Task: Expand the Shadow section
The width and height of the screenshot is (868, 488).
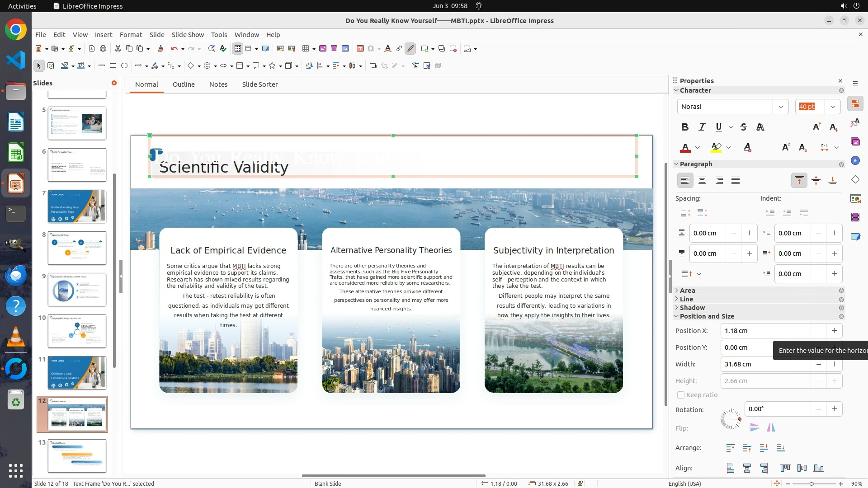Action: [692, 308]
